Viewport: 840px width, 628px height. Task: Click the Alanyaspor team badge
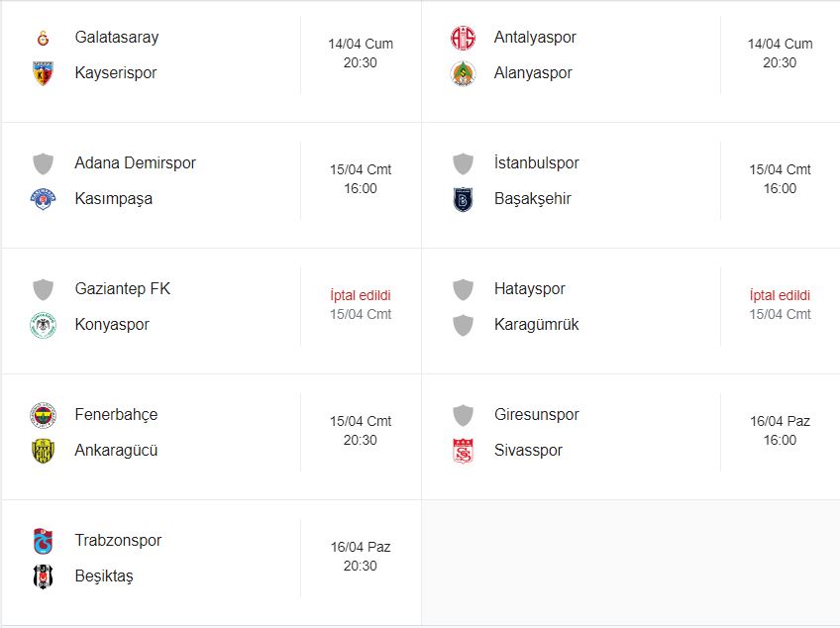coord(463,73)
